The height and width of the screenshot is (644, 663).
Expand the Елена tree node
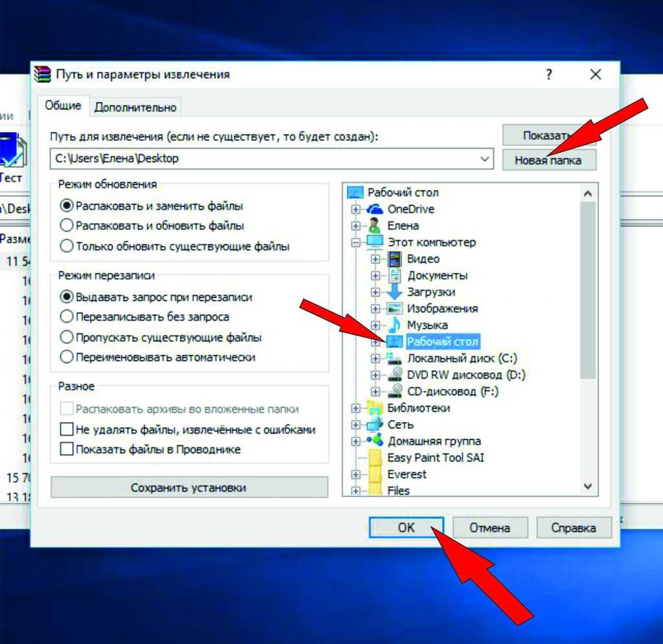click(x=355, y=226)
